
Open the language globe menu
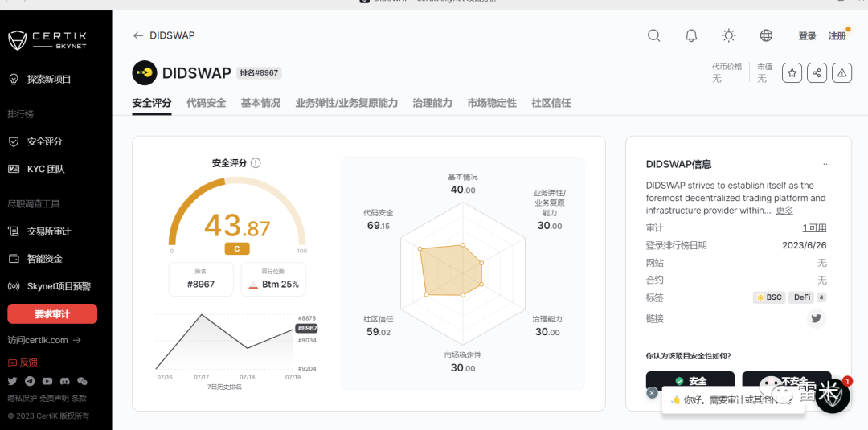click(766, 35)
